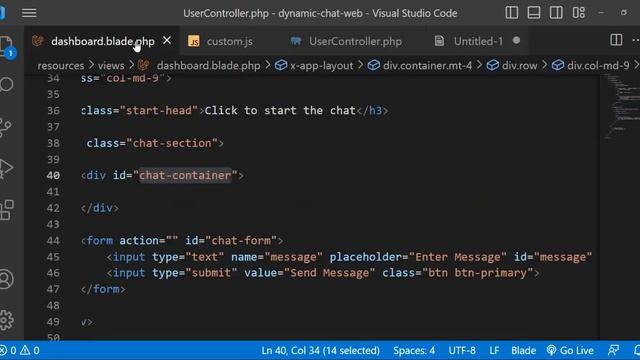Screen dimensions: 640x360
Task: Click chat-form id value
Action: [x=241, y=241]
